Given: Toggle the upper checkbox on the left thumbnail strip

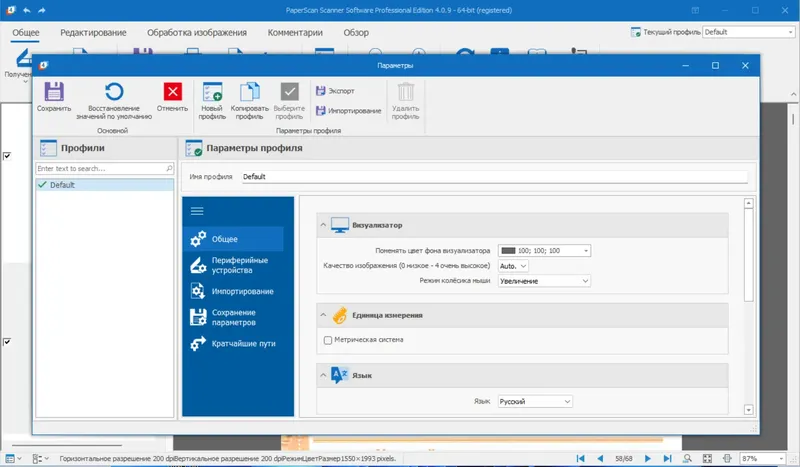Looking at the screenshot, I should pos(7,156).
